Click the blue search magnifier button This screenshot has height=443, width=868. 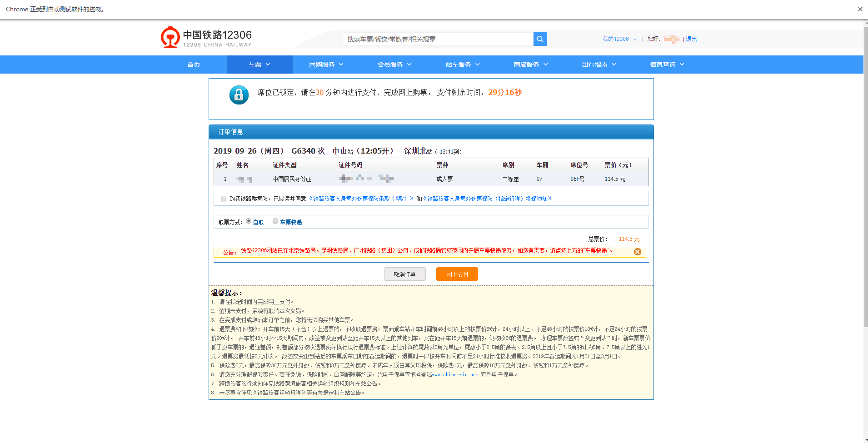pos(540,39)
